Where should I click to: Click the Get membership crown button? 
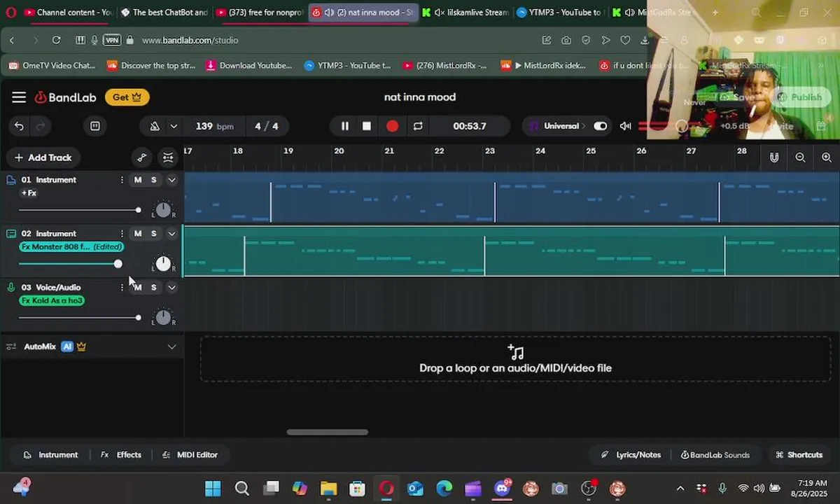(127, 97)
